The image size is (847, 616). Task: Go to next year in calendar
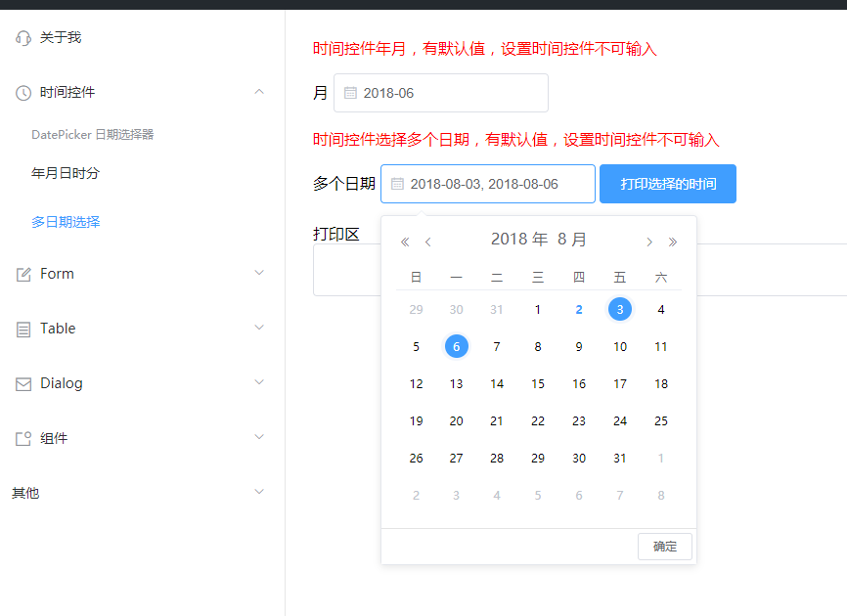tap(673, 242)
